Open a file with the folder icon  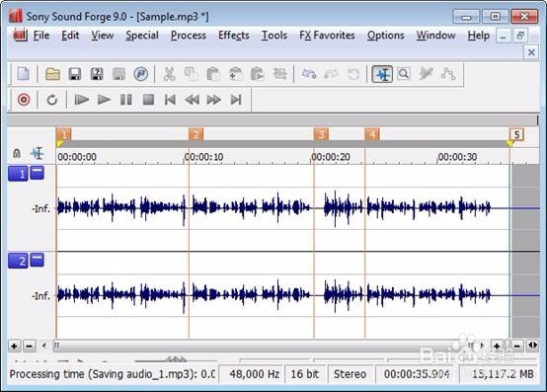[52, 74]
